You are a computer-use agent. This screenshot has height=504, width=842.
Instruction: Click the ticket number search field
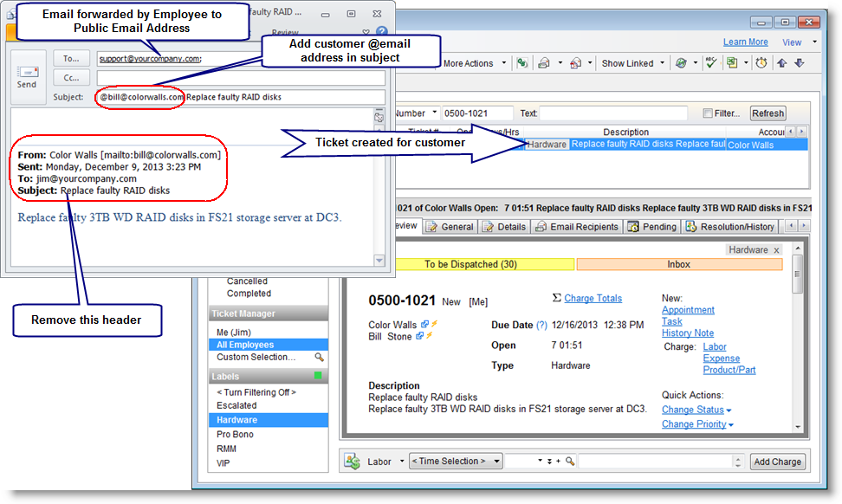click(477, 113)
